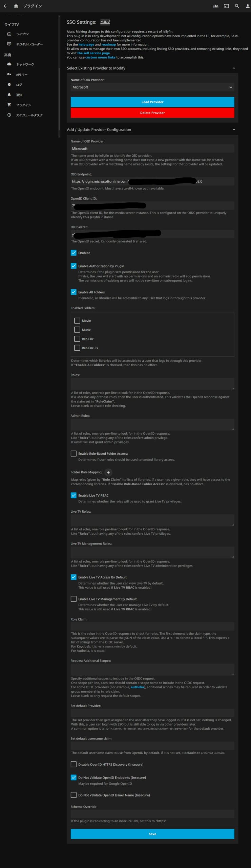Collapse Add / Update Provider Configuration section
251x868 pixels.
tap(234, 130)
